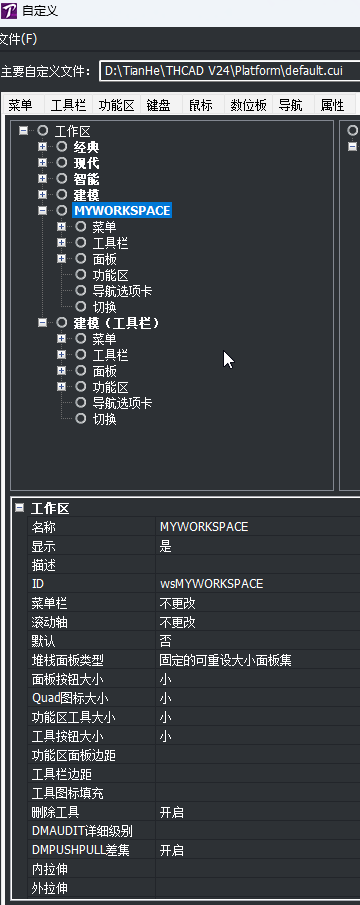Switch to the 导航 tab
Viewport: 360px width, 905px height.
click(290, 105)
